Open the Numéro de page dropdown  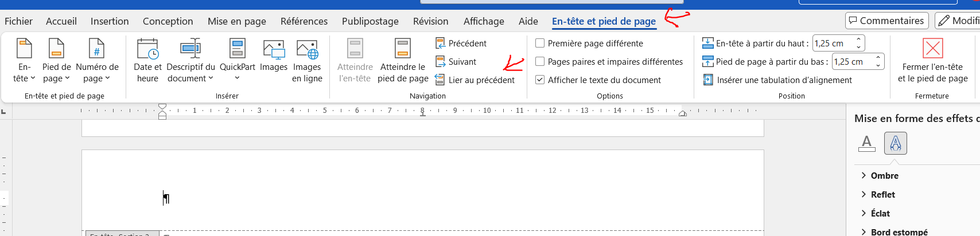coord(96,60)
